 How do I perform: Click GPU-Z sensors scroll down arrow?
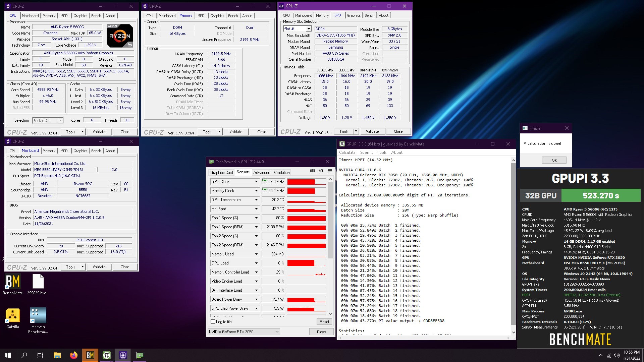[x=330, y=314]
